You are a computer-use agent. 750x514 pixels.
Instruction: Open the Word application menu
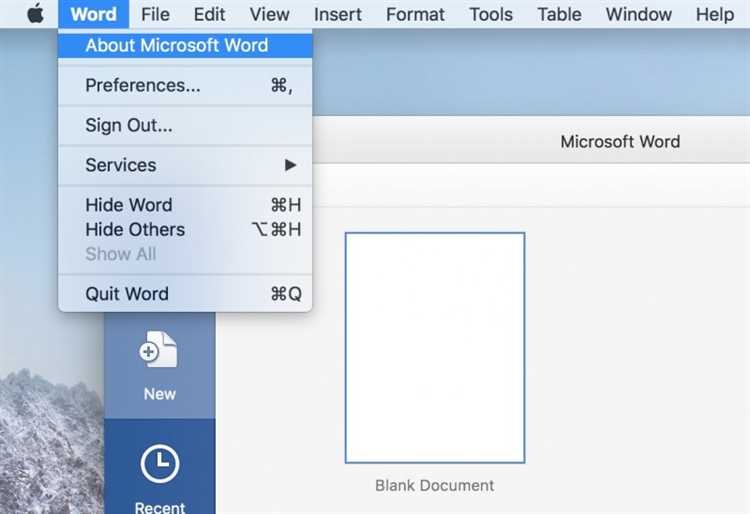point(94,14)
